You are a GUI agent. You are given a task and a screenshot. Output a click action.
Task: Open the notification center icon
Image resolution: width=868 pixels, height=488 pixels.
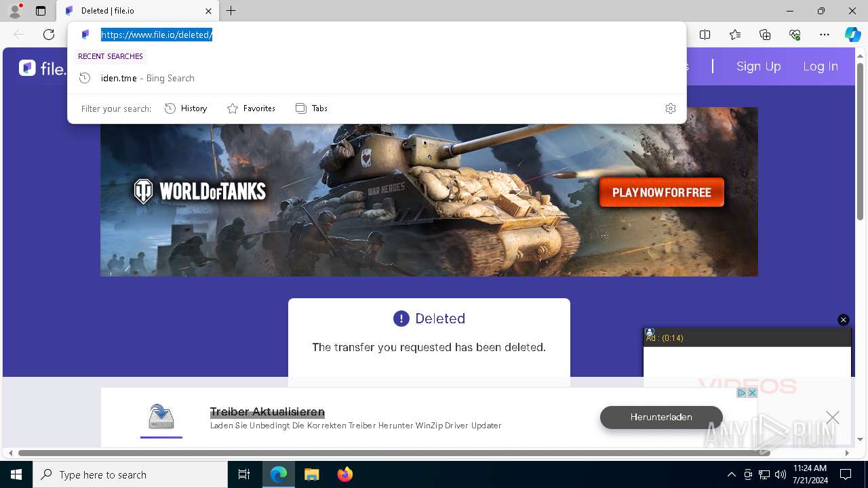pyautogui.click(x=846, y=474)
